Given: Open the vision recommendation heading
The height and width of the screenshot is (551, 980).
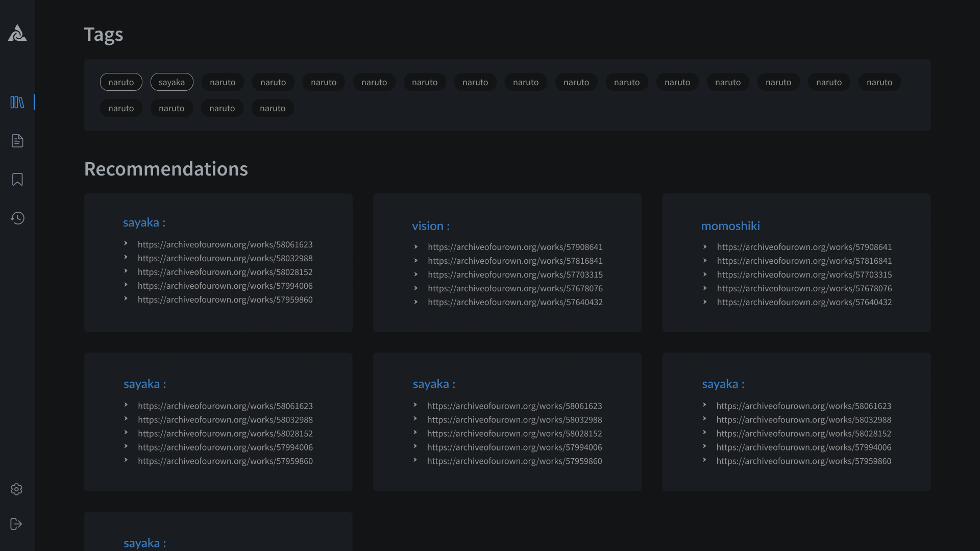Looking at the screenshot, I should [431, 226].
